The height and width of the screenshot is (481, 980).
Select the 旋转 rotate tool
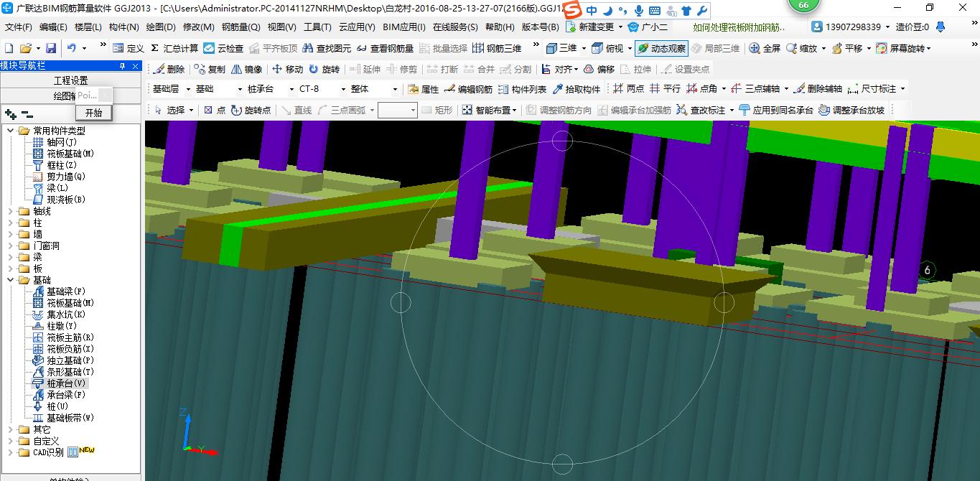pyautogui.click(x=324, y=69)
